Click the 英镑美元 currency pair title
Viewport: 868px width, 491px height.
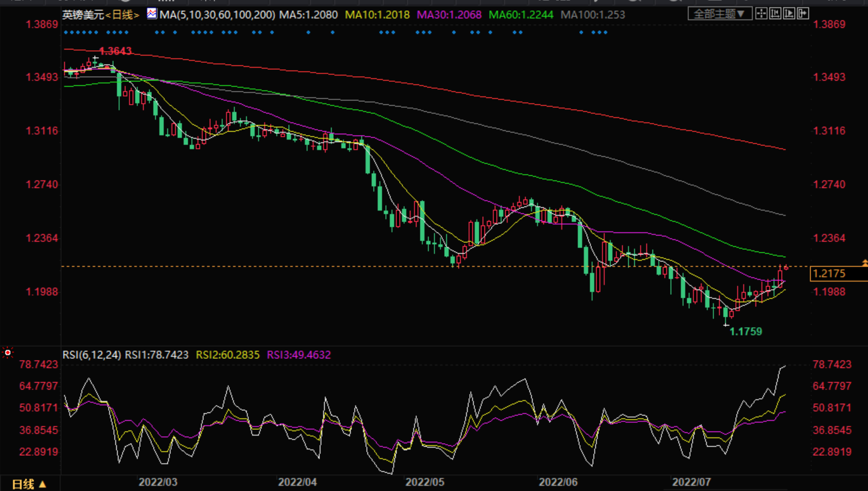click(80, 15)
